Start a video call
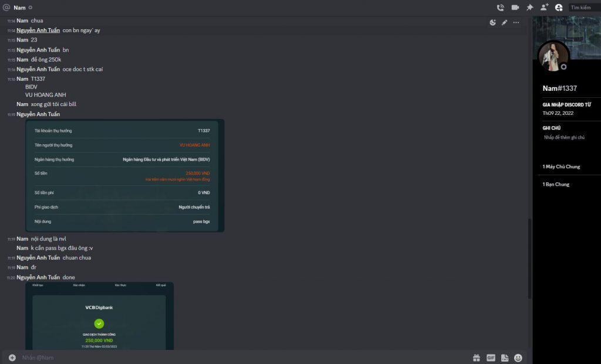 515,8
